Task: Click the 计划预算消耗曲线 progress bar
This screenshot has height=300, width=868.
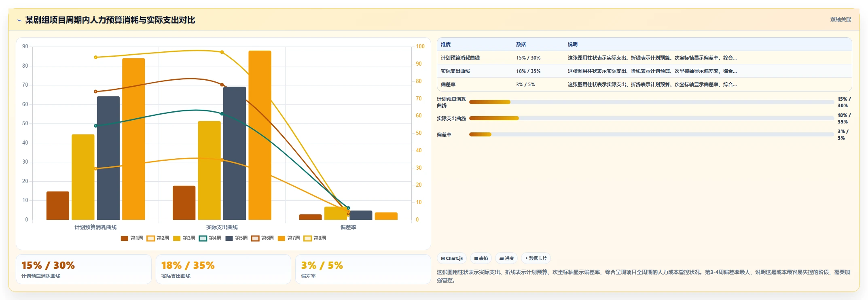Action: point(652,102)
